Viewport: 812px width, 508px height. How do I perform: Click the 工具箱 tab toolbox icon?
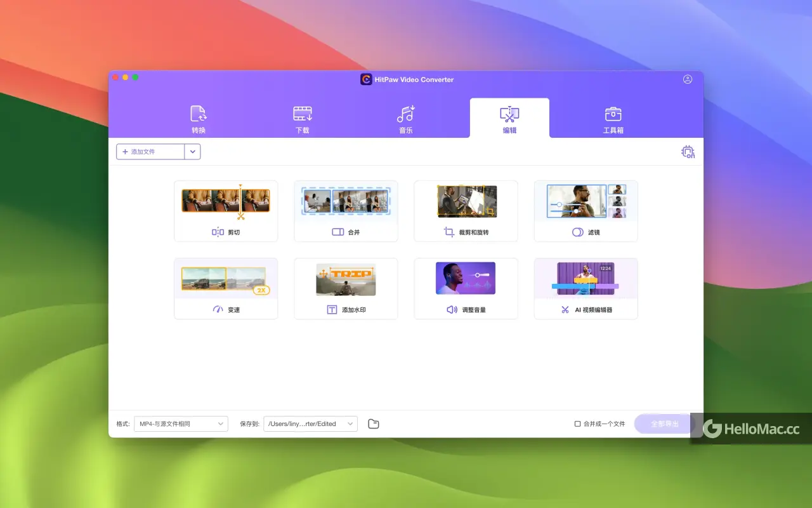click(613, 114)
